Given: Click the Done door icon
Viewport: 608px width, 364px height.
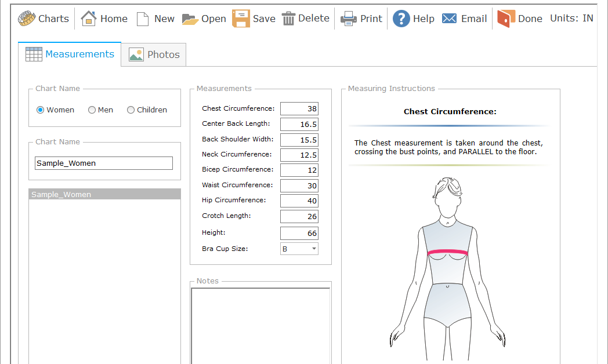Looking at the screenshot, I should coord(506,19).
